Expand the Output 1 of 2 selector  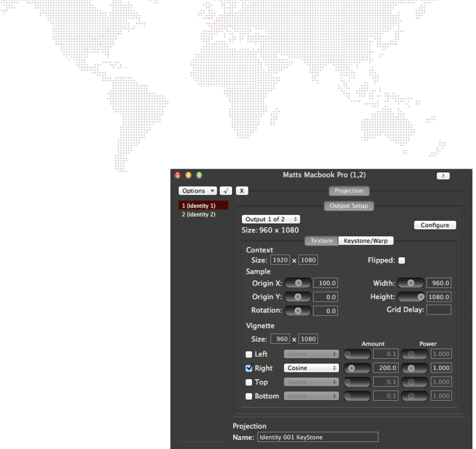click(x=270, y=219)
